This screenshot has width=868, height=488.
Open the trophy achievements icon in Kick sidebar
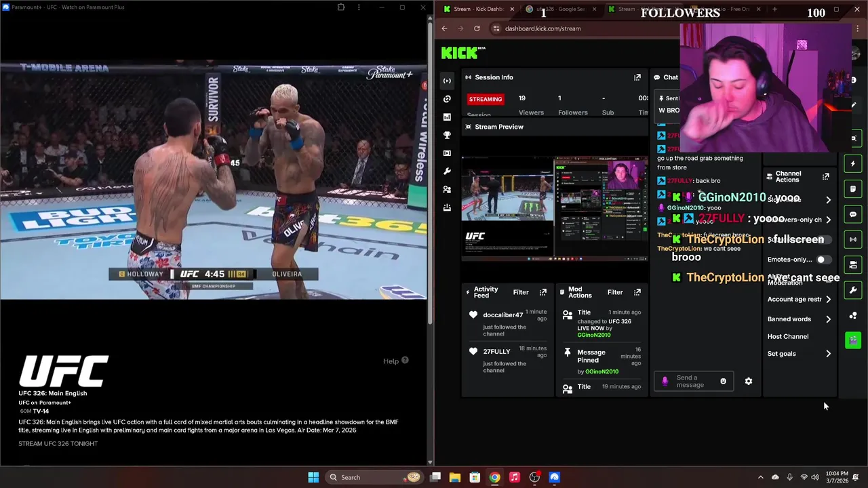tap(447, 135)
